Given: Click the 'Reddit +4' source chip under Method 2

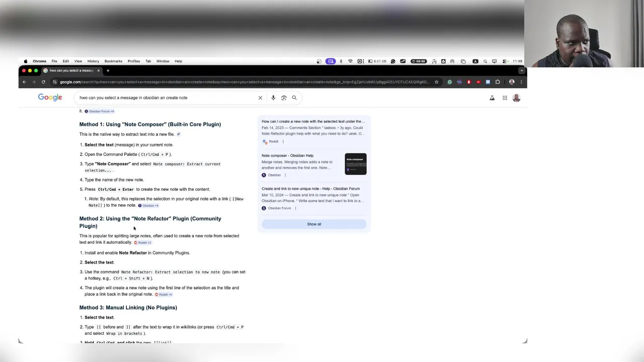Looking at the screenshot, I should [164, 294].
